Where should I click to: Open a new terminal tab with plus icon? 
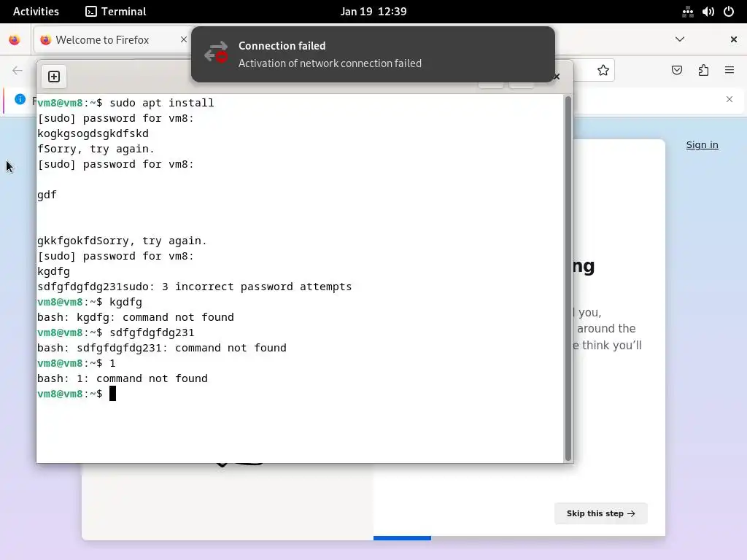54,77
